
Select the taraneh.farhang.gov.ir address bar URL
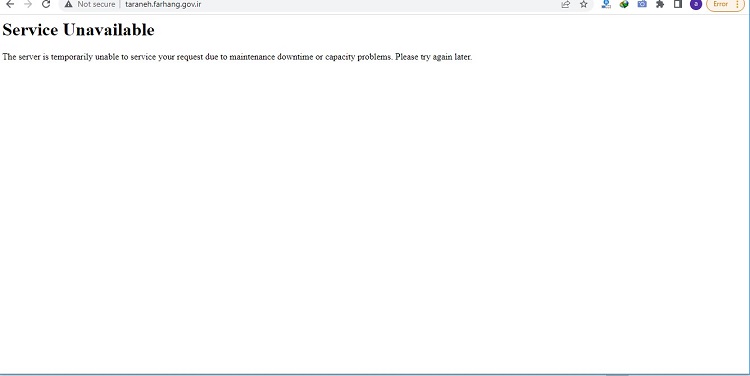click(x=163, y=4)
